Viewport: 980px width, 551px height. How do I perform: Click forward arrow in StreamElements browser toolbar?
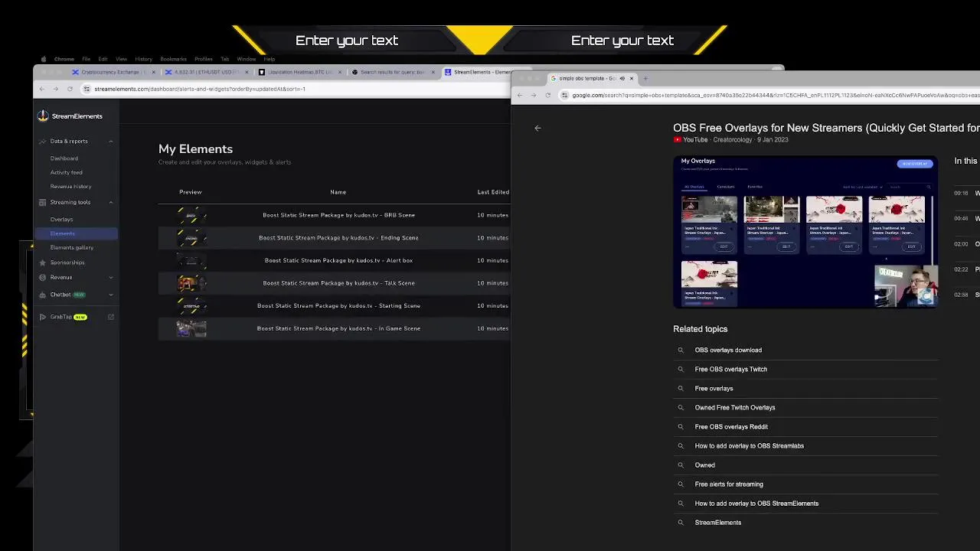(55, 89)
